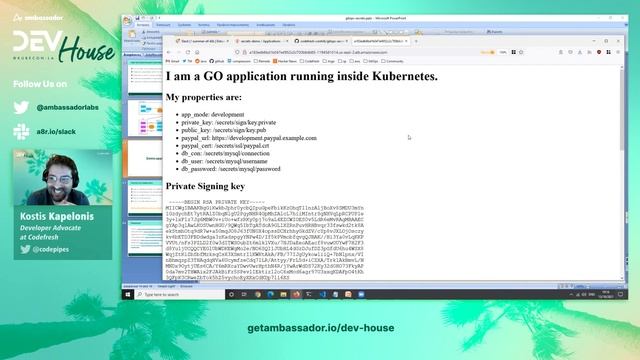
Task: Switch to PowerPoint on the taskbar
Action: (x=348, y=294)
